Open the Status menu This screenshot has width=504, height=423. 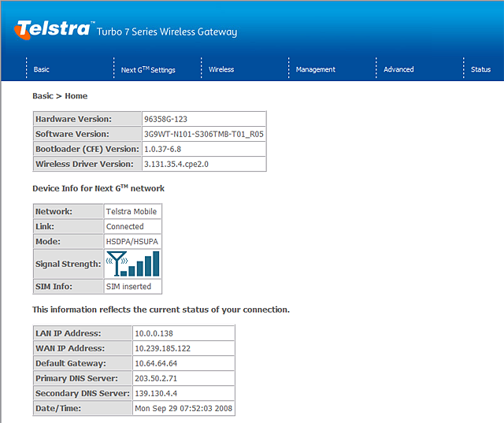coord(480,69)
